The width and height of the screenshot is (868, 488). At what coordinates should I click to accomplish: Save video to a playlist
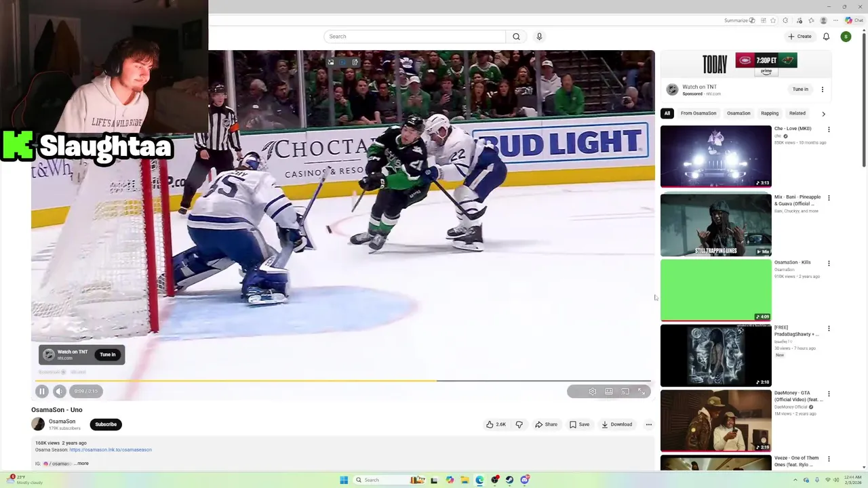[579, 424]
